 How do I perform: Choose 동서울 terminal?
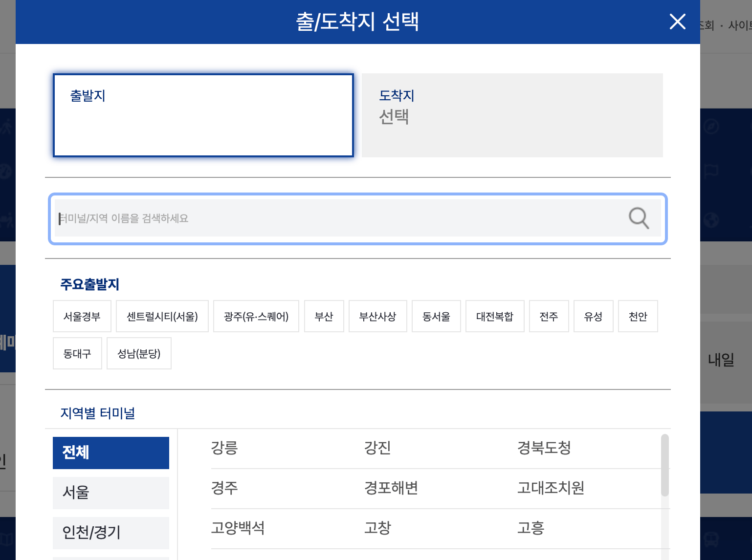436,316
